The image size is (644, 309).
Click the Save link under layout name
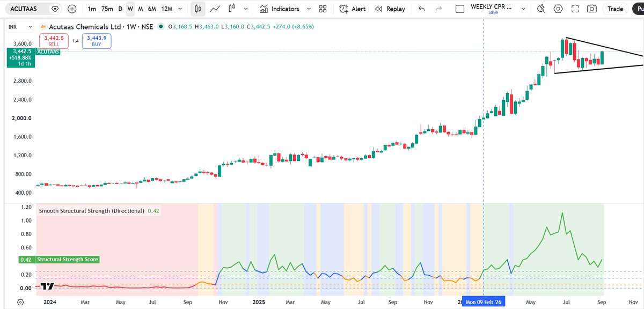pyautogui.click(x=493, y=12)
